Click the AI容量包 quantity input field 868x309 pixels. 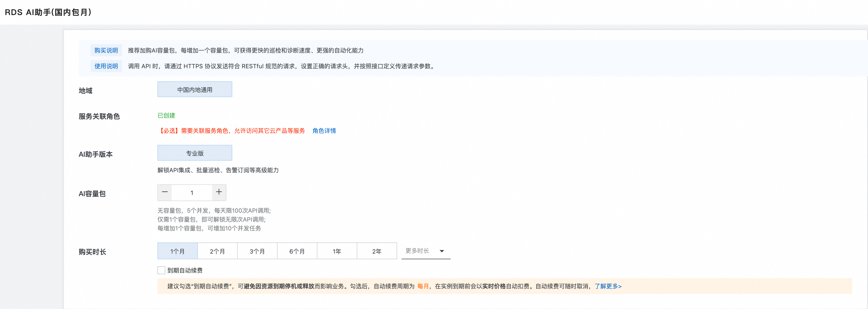pos(192,193)
